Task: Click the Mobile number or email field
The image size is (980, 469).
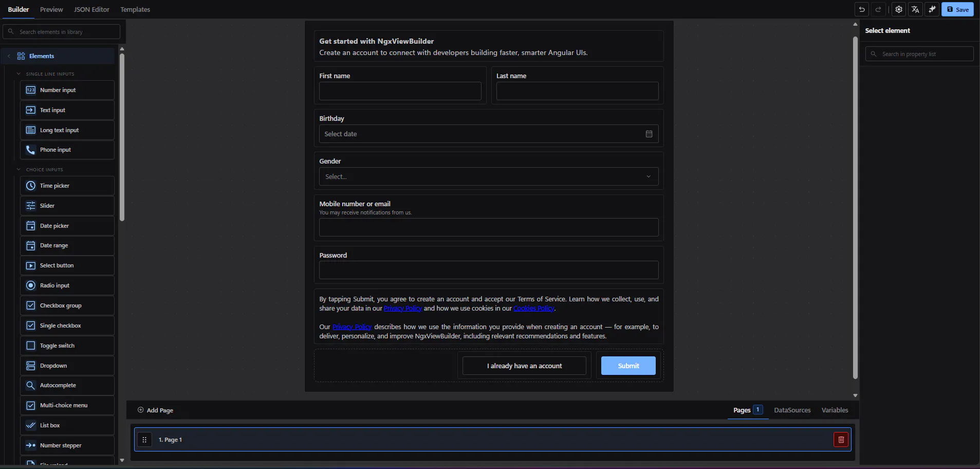Action: coord(489,227)
